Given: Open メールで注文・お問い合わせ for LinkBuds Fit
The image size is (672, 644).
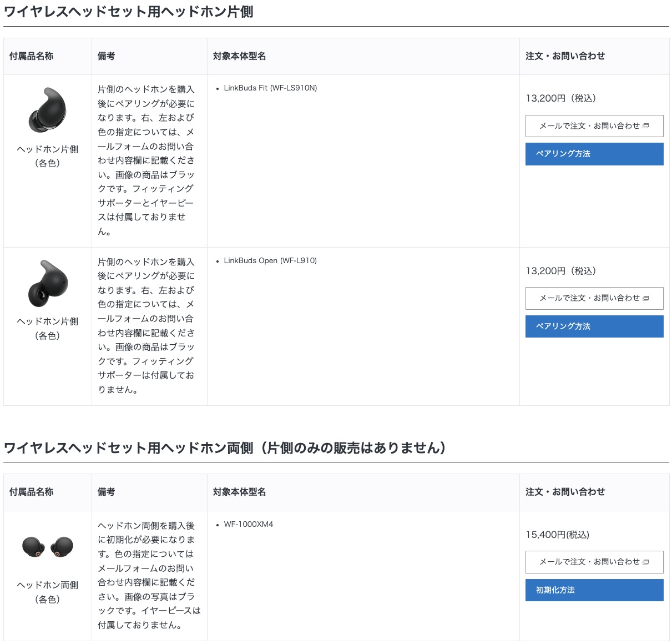Looking at the screenshot, I should 589,126.
